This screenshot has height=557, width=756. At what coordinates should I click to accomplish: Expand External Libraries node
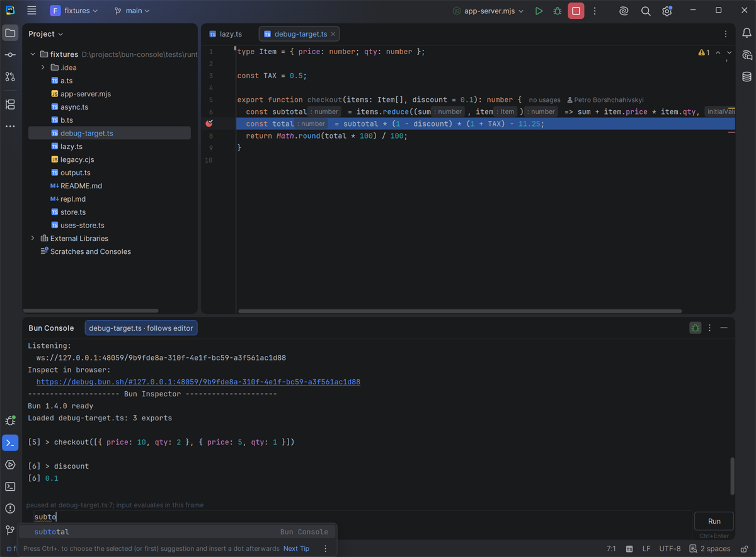(33, 238)
